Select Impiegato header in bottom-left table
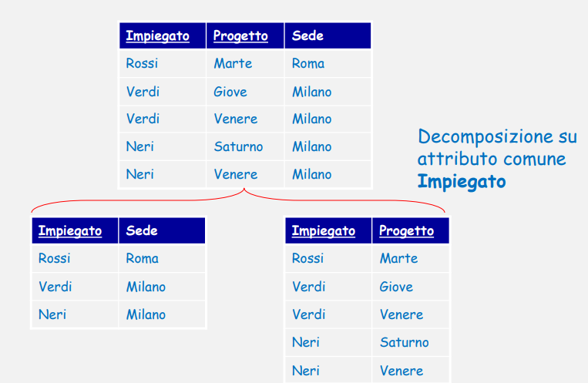Viewport: 588px width, 383px height. coord(75,230)
